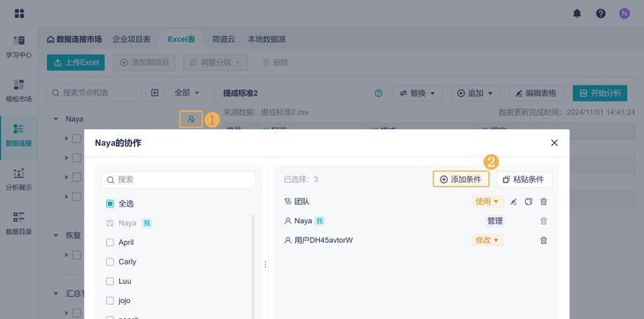The width and height of the screenshot is (644, 319).
Task: Tick the Carly checkbox
Action: point(110,262)
